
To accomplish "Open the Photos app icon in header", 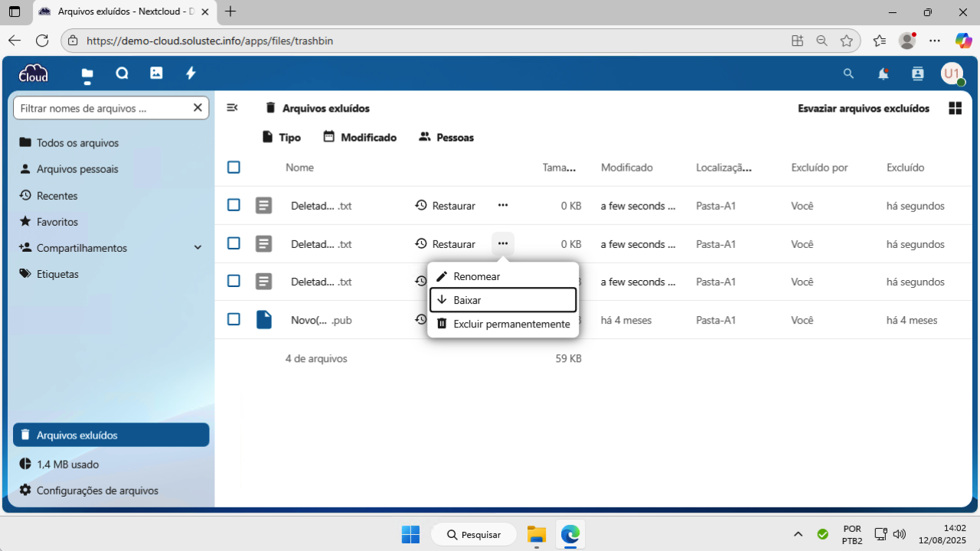I will 156,73.
